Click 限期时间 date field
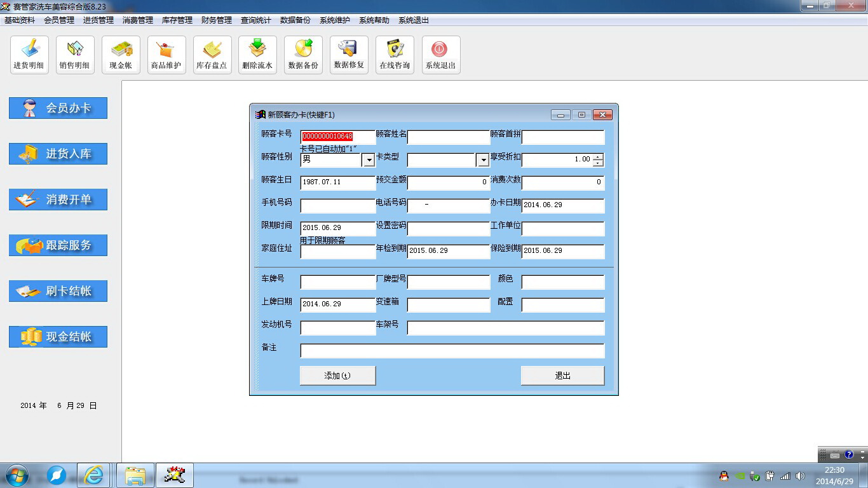The image size is (868, 488). point(338,229)
